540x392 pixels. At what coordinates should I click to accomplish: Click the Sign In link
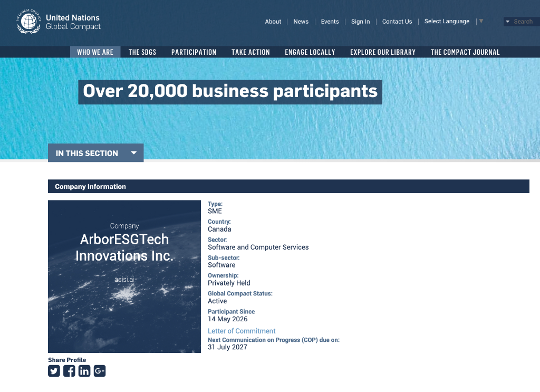[x=361, y=21]
